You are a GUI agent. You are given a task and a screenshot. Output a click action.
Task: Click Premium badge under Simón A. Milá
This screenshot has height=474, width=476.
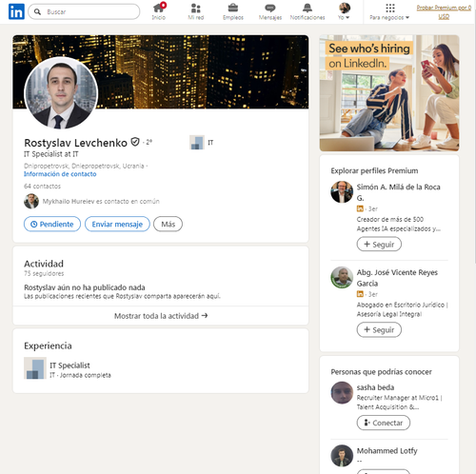(x=360, y=208)
